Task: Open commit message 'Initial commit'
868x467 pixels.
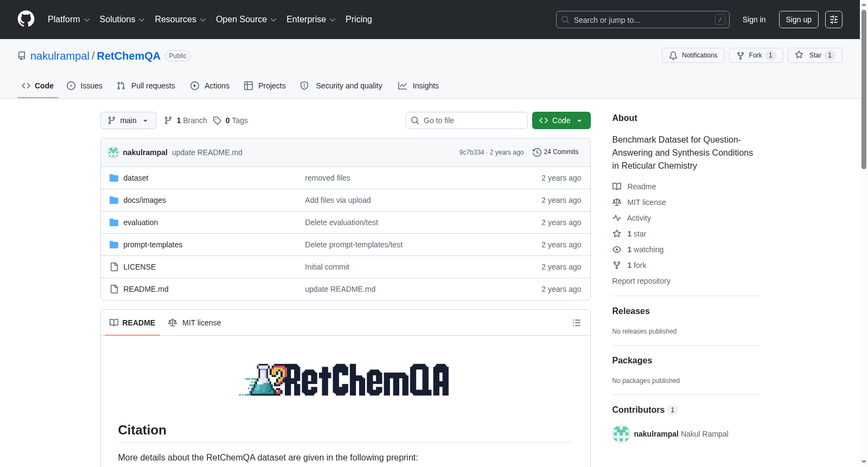Action: click(327, 267)
